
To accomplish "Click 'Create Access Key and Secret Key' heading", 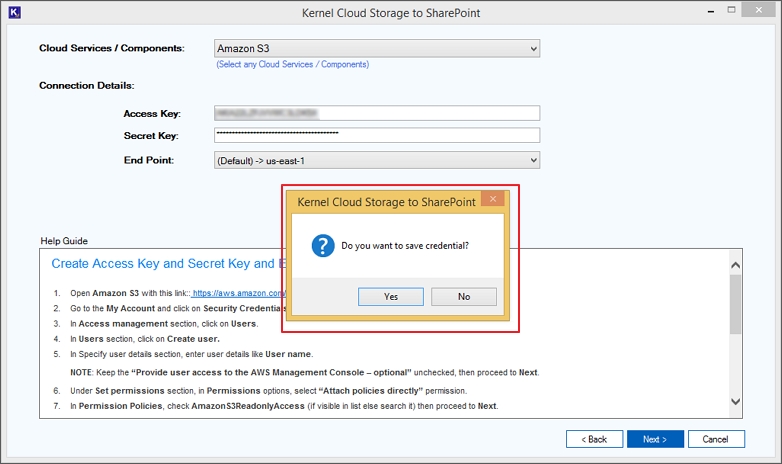I will coord(169,263).
